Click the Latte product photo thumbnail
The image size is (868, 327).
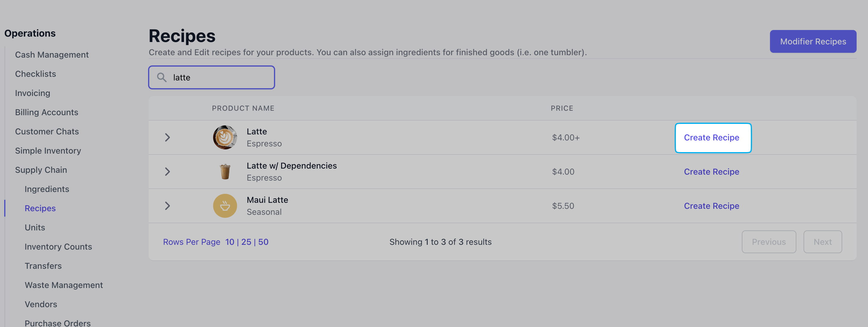(x=225, y=137)
